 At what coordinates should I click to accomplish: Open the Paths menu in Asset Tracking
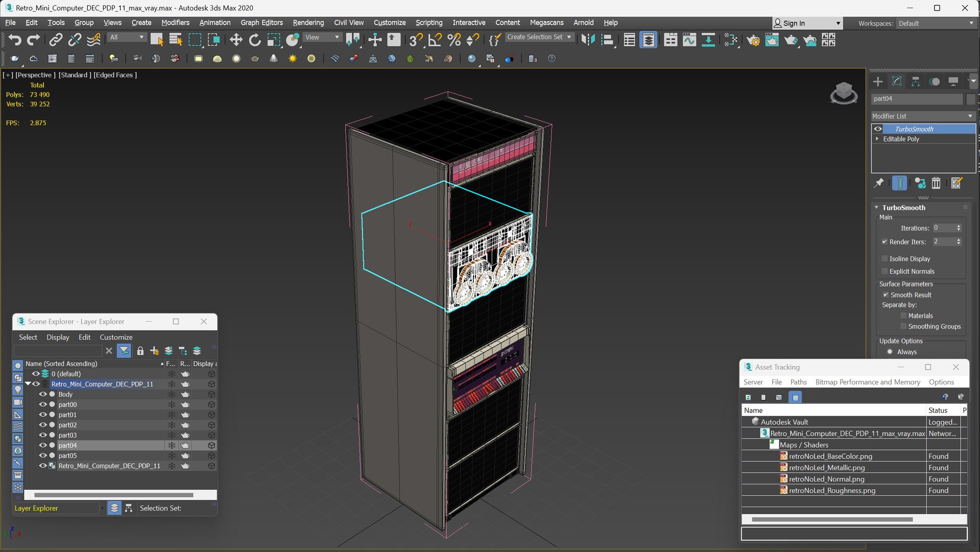[x=798, y=382]
